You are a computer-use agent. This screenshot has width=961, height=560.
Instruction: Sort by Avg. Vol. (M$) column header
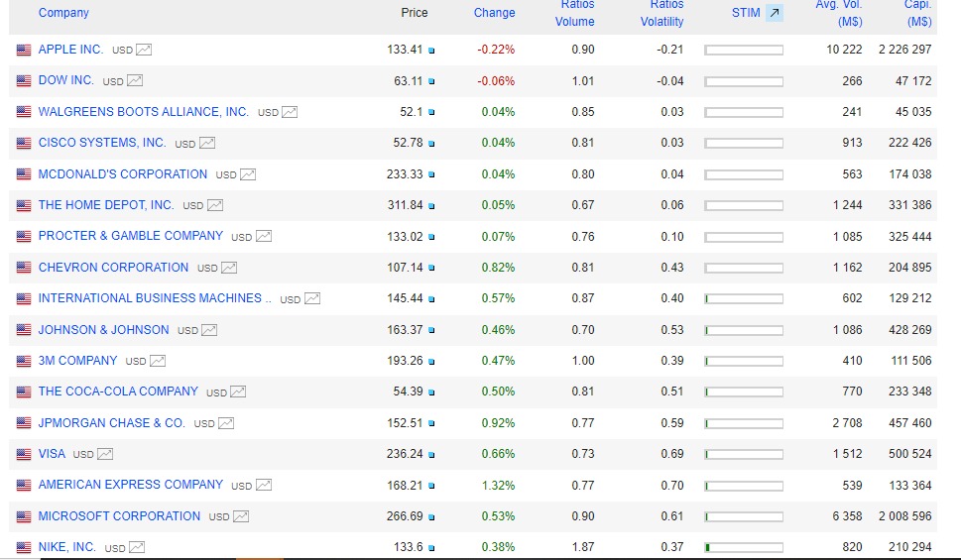(838, 12)
